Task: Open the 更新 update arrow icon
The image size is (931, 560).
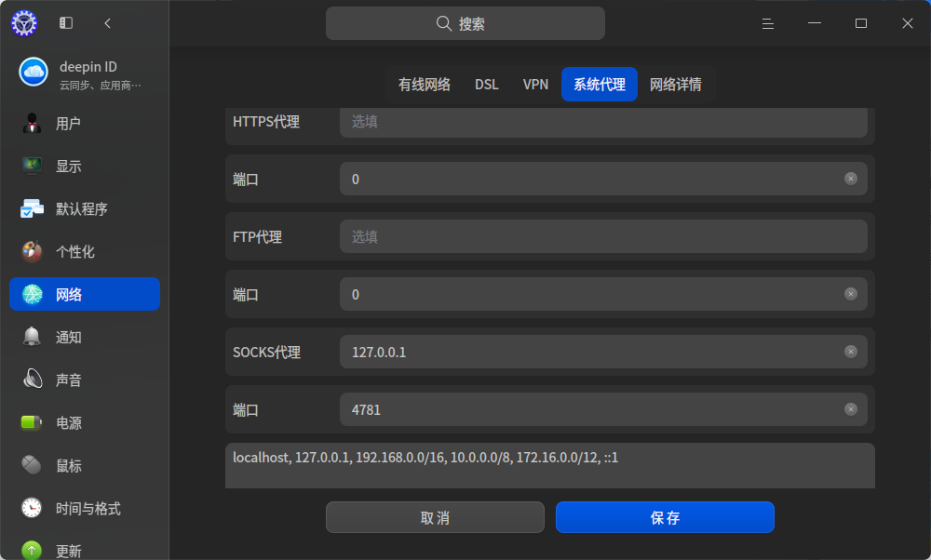Action: click(32, 551)
